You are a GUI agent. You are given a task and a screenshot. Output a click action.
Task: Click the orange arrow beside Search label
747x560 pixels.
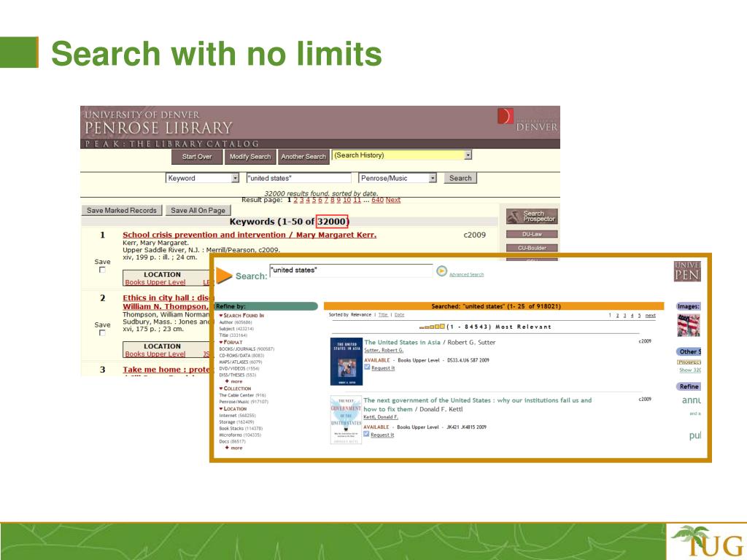(224, 275)
